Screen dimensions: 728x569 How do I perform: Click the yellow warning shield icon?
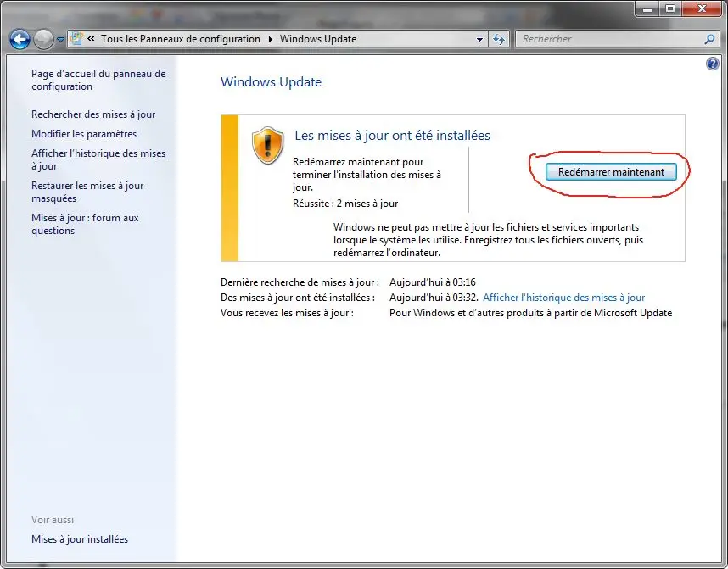click(268, 145)
